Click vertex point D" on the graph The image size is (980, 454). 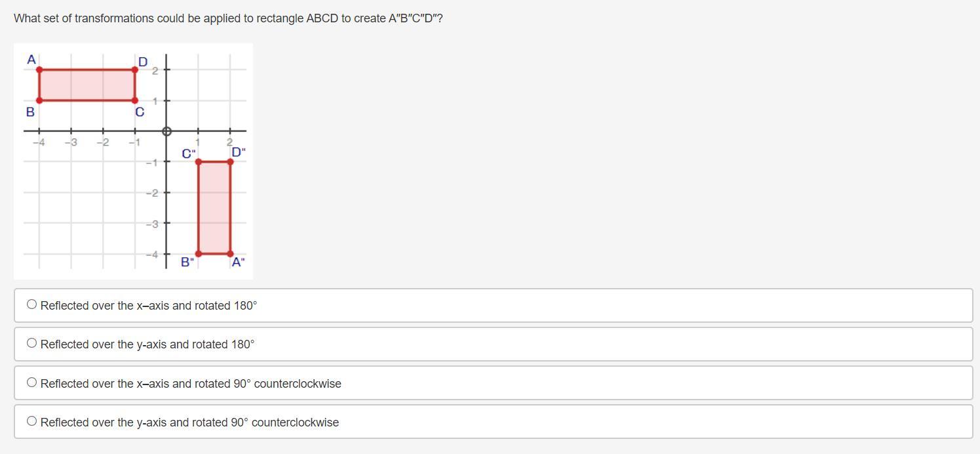click(x=230, y=161)
